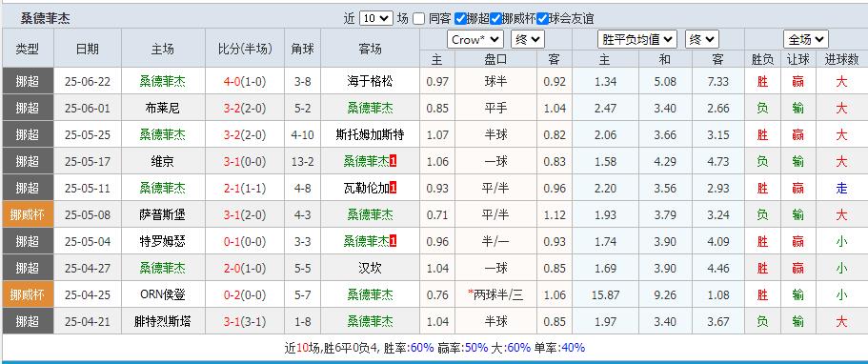Click the 让球 column header
Screen dimensions: 868x364
(797, 60)
